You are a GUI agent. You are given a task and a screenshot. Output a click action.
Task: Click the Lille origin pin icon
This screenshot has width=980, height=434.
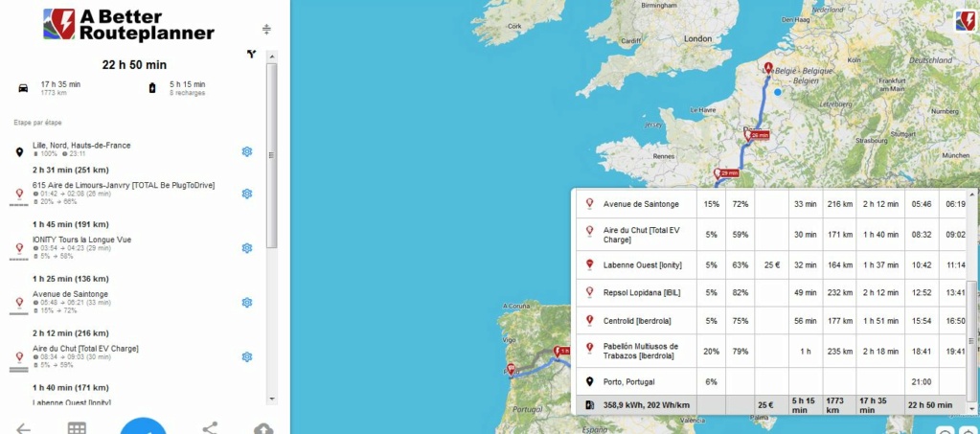19,151
